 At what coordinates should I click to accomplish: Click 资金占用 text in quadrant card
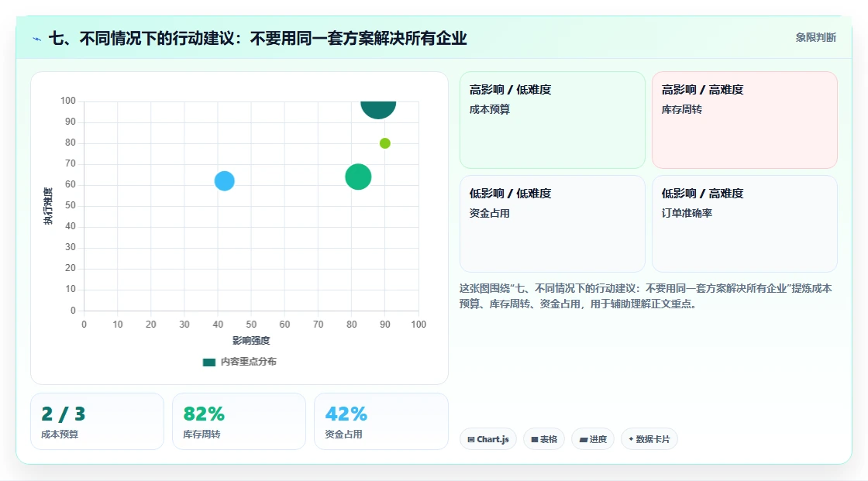489,213
